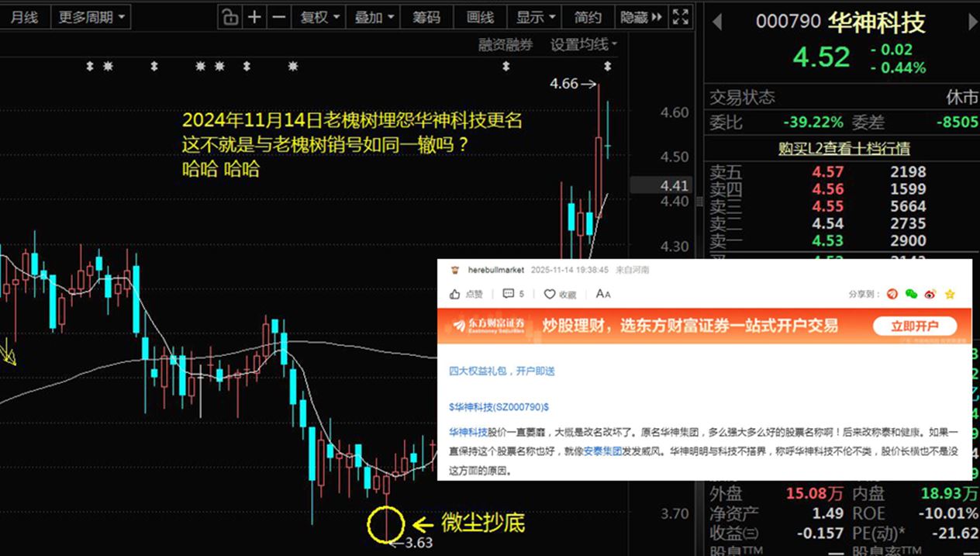This screenshot has width=980, height=556.
Task: Click 卖五 volume 2198
Action: pos(908,172)
